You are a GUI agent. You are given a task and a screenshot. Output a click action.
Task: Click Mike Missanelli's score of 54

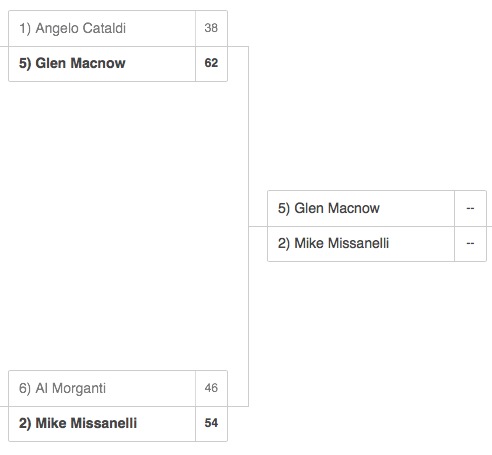coord(211,423)
